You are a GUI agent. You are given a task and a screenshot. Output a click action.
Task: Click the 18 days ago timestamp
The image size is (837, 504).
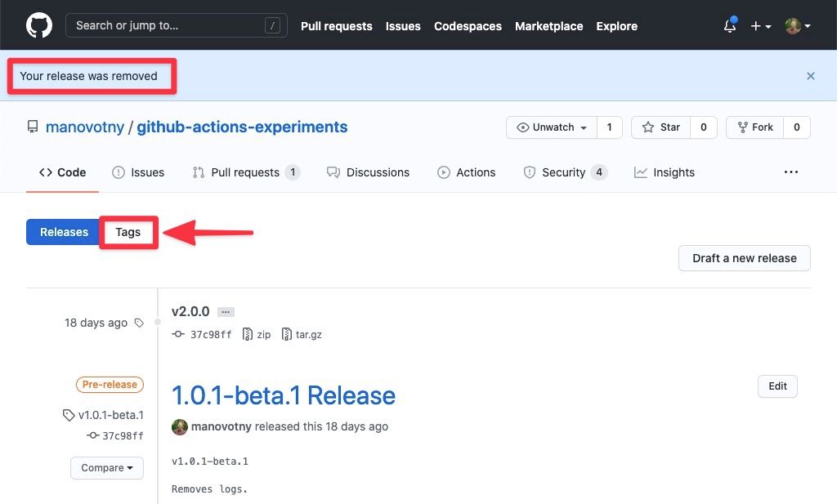pos(96,323)
